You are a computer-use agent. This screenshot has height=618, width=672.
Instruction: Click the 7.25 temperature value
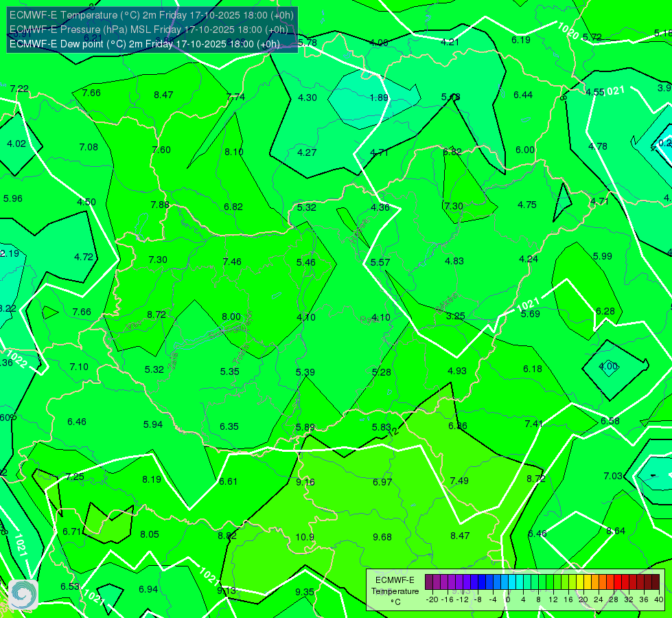coord(75,477)
